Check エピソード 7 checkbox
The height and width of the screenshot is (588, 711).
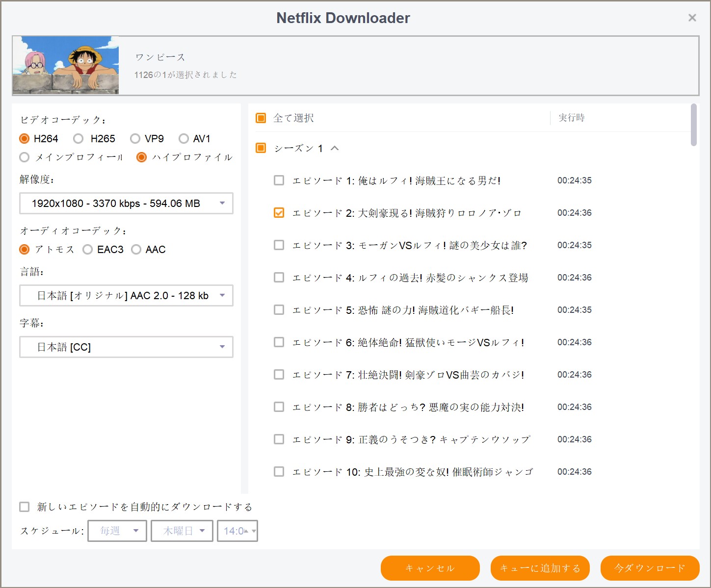point(279,375)
